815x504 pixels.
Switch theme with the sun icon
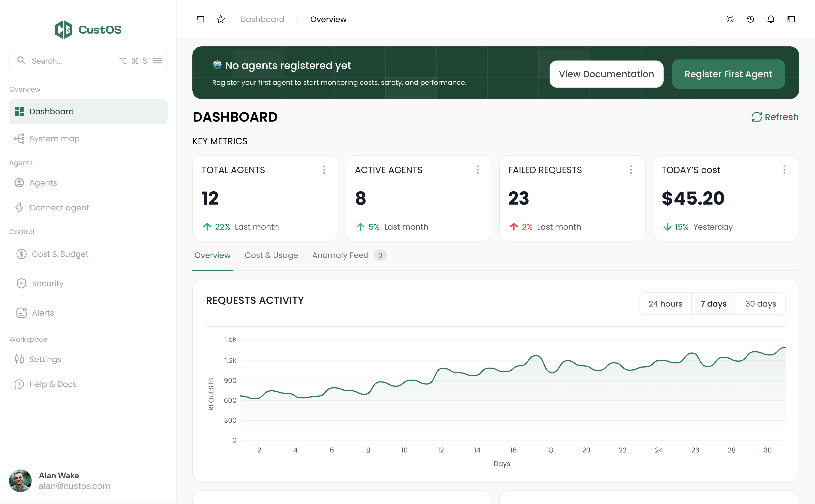[x=730, y=19]
